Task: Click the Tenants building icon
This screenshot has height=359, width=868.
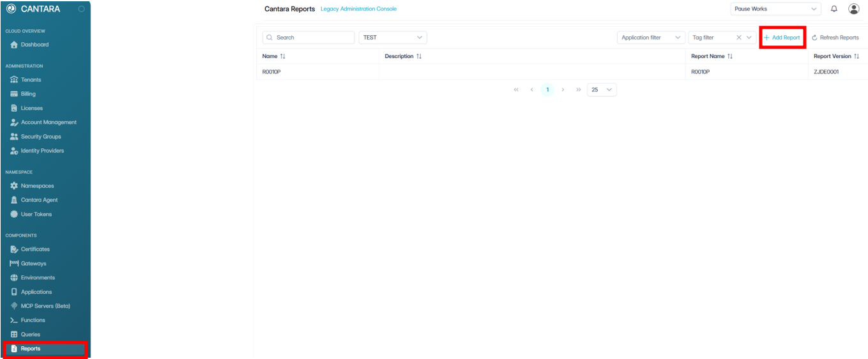Action: [14, 80]
